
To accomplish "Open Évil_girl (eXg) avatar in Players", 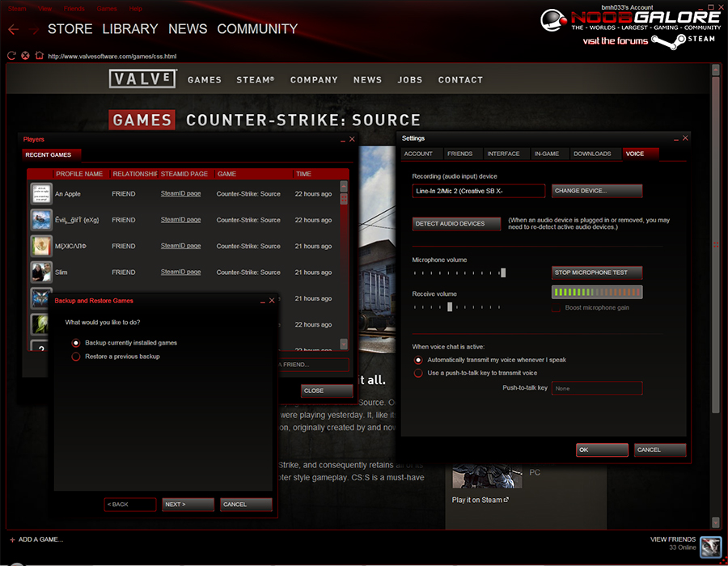I will [41, 220].
